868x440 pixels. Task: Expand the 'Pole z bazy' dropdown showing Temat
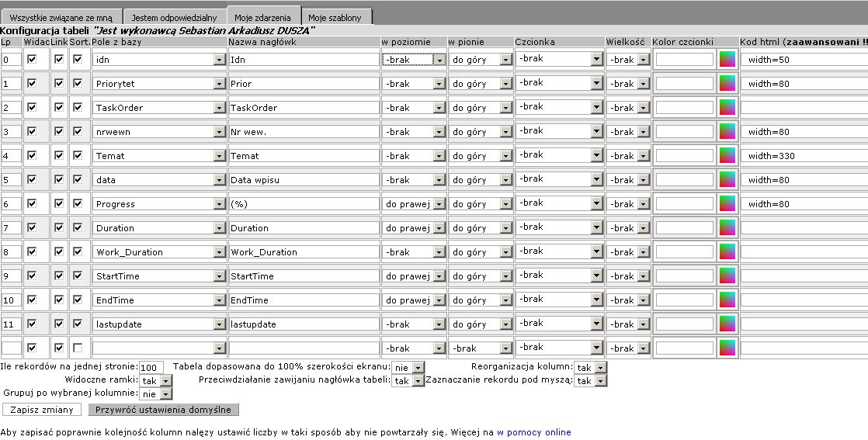point(159,155)
